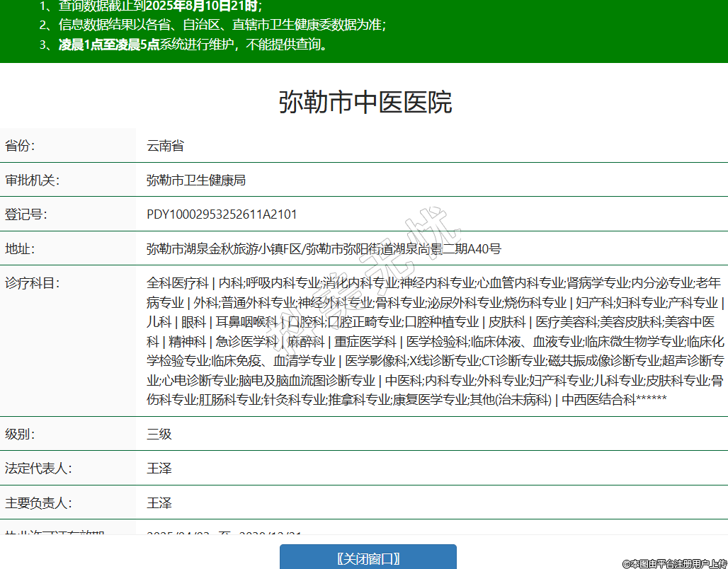728x569 pixels.
Task: Click the address text starting 弥勒市湖泉金秋旅游小镇
Action: pyautogui.click(x=323, y=249)
